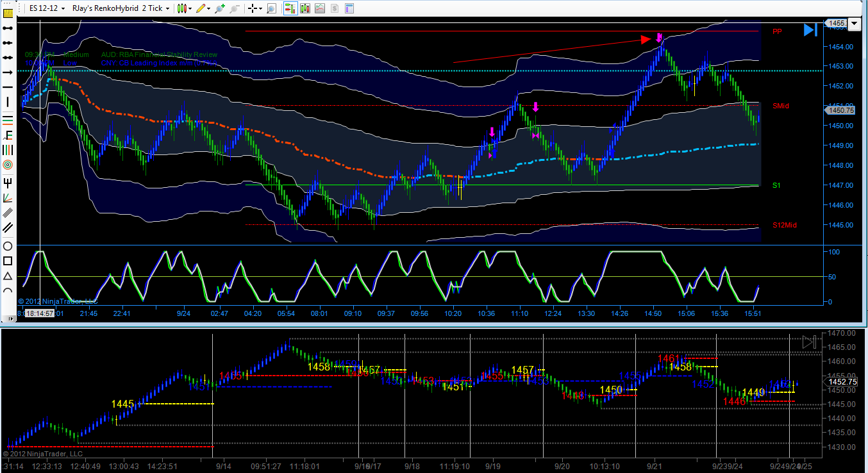Select the Ray drawing tool
Image resolution: width=868 pixels, height=473 pixels.
pyautogui.click(x=8, y=42)
